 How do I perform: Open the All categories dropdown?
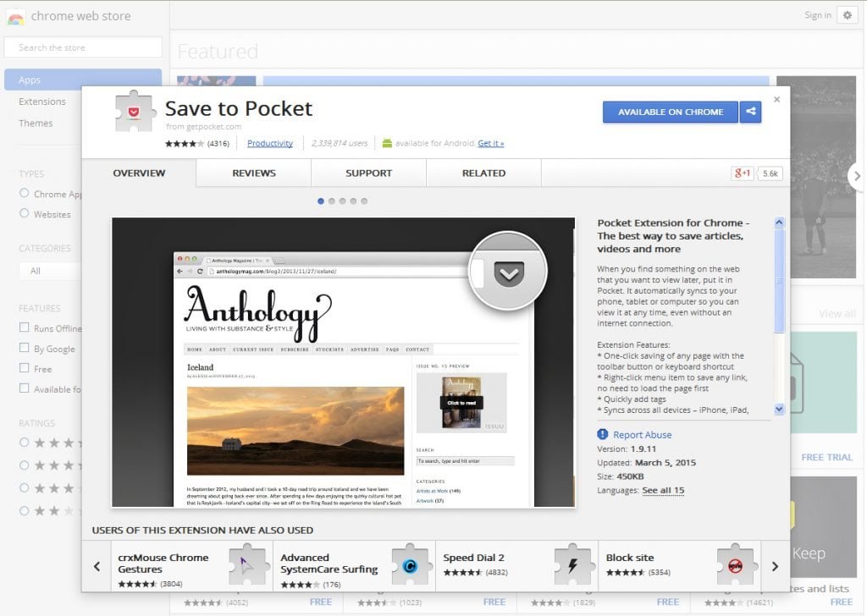(x=50, y=271)
